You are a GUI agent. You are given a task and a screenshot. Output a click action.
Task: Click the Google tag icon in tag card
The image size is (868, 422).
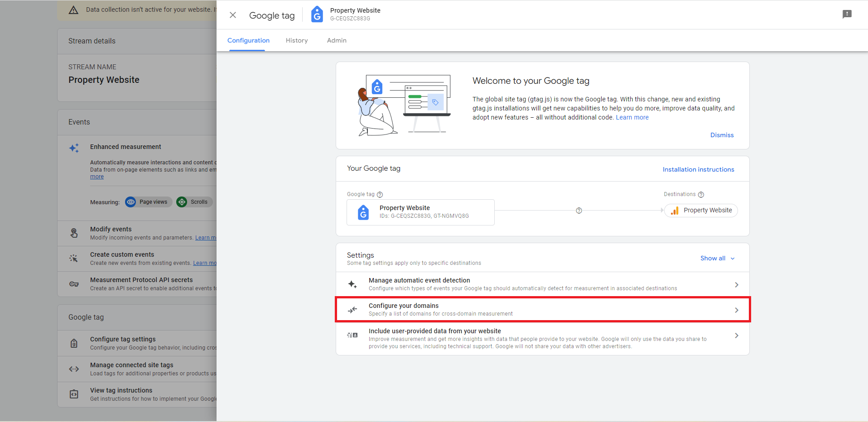tap(363, 212)
